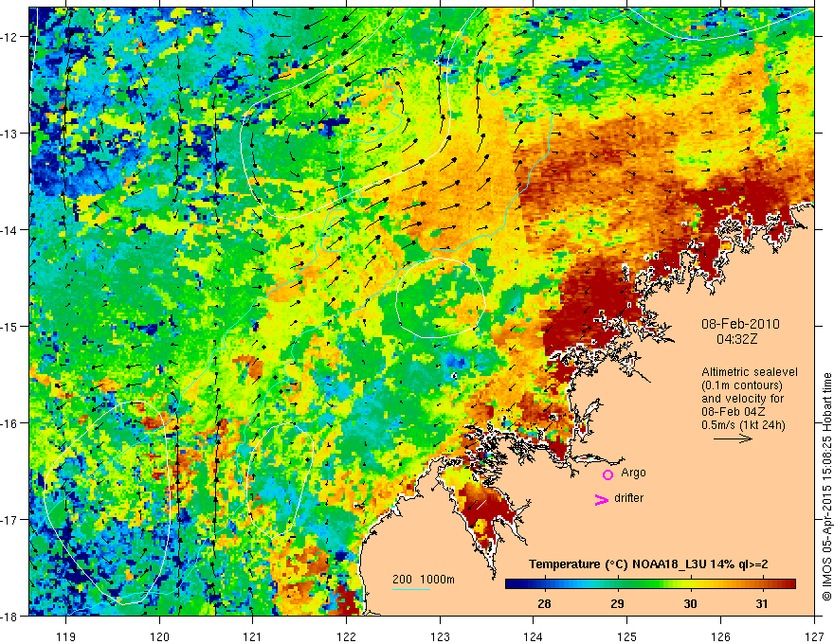Click longitude axis label 124
This screenshot has width=834, height=644.
(x=534, y=636)
